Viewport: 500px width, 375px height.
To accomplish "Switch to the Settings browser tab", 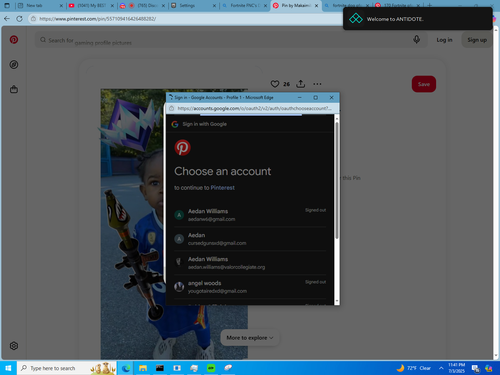I will [193, 6].
